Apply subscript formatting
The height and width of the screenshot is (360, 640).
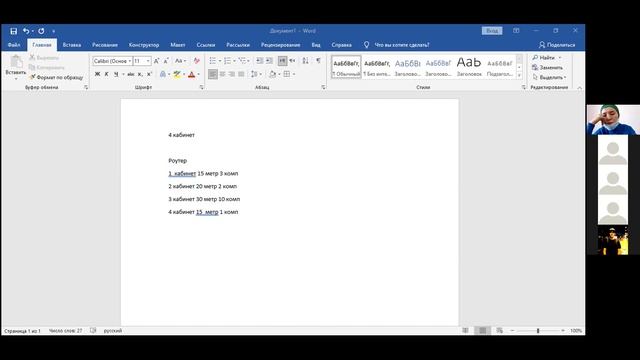(x=140, y=74)
